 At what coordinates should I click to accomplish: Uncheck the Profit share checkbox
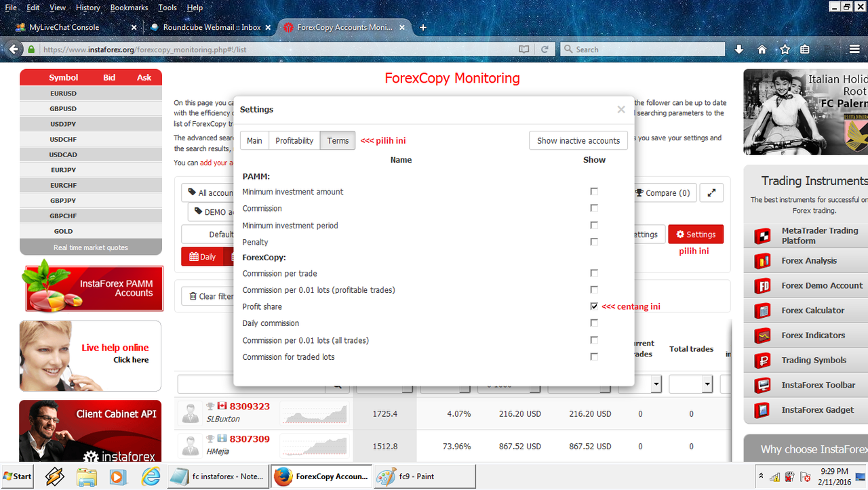click(594, 306)
